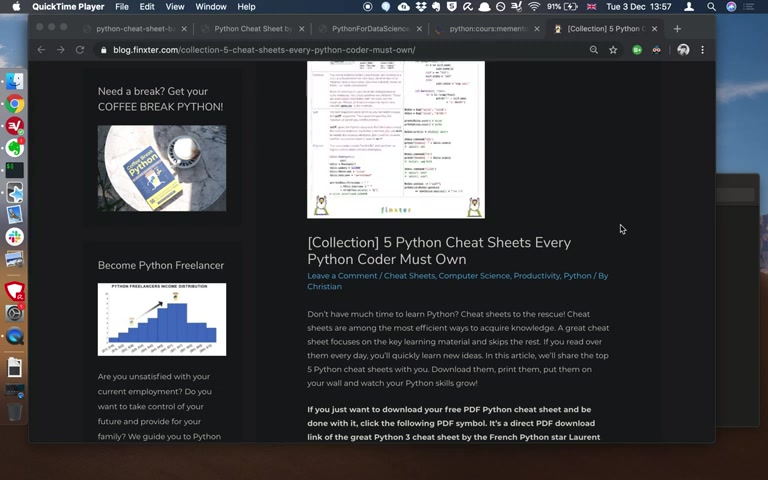Open the battery status menu
Image resolution: width=768 pixels, height=480 pixels.
pos(571,7)
